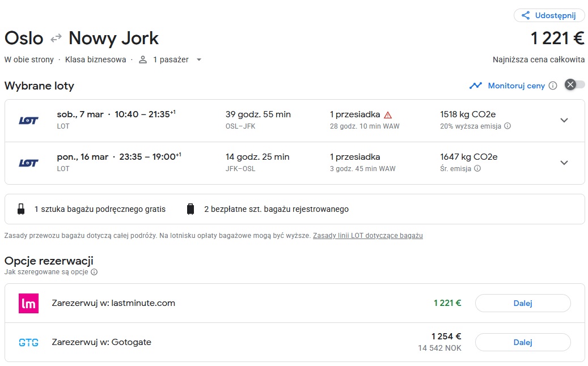The image size is (588, 366).
Task: Open the info icon beside Śr. emisja
Action: pos(477,168)
